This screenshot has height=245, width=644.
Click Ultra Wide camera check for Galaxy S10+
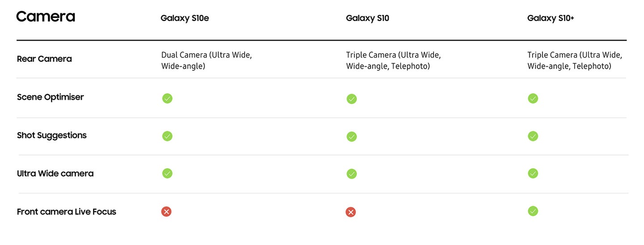click(x=533, y=173)
